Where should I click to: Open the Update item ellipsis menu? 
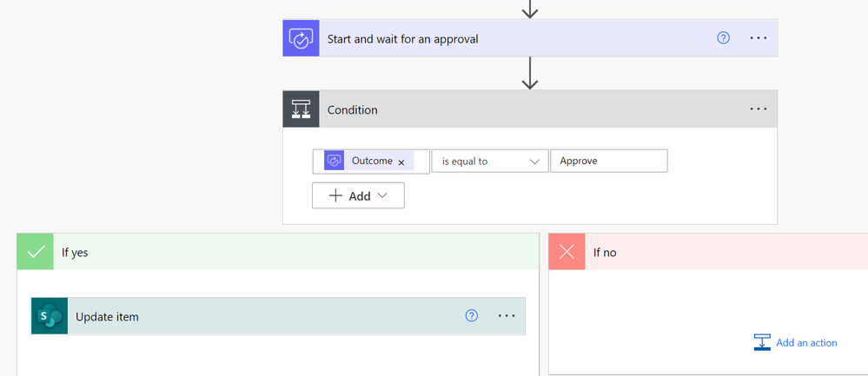pyautogui.click(x=507, y=316)
